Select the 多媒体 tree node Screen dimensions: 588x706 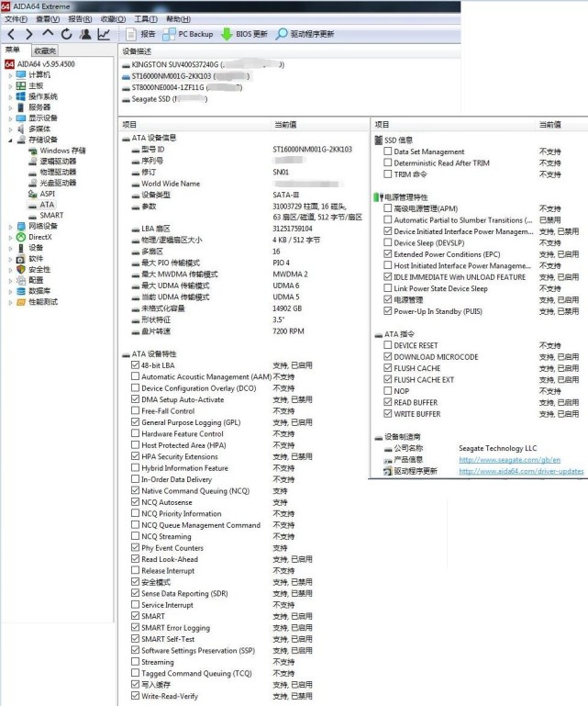[33, 129]
